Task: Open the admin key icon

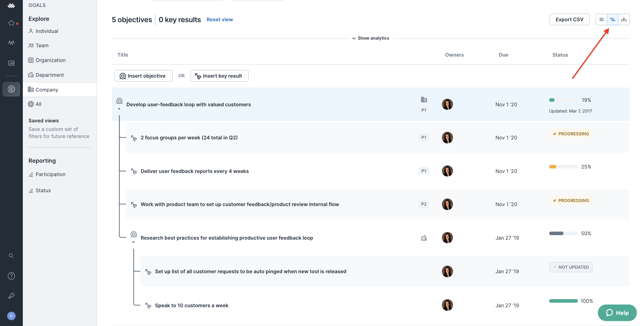Action: 11,296
